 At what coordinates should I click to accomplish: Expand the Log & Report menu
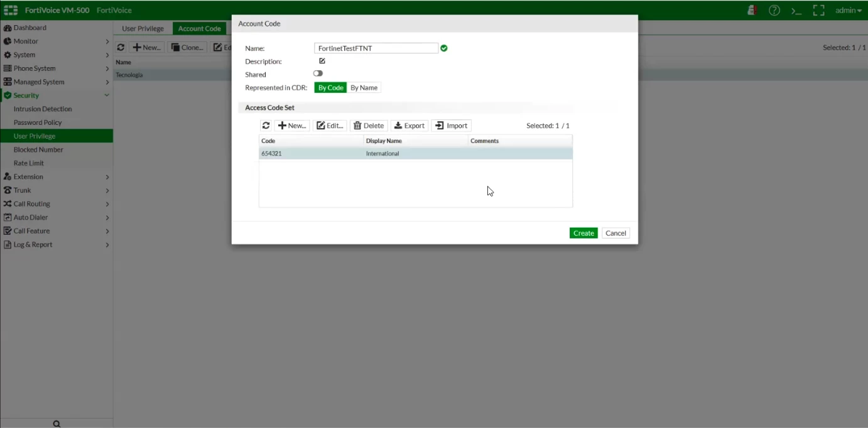(x=57, y=245)
